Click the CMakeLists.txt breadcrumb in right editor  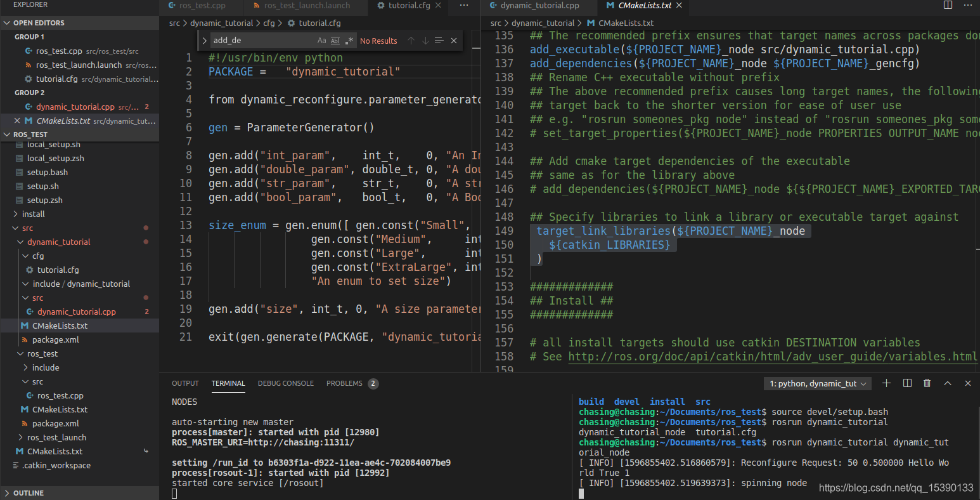(626, 23)
